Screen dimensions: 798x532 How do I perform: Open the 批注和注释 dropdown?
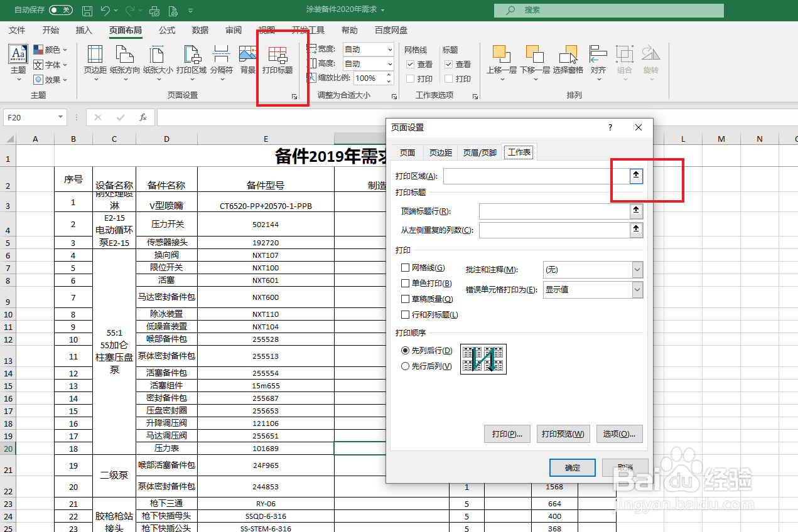(x=637, y=269)
